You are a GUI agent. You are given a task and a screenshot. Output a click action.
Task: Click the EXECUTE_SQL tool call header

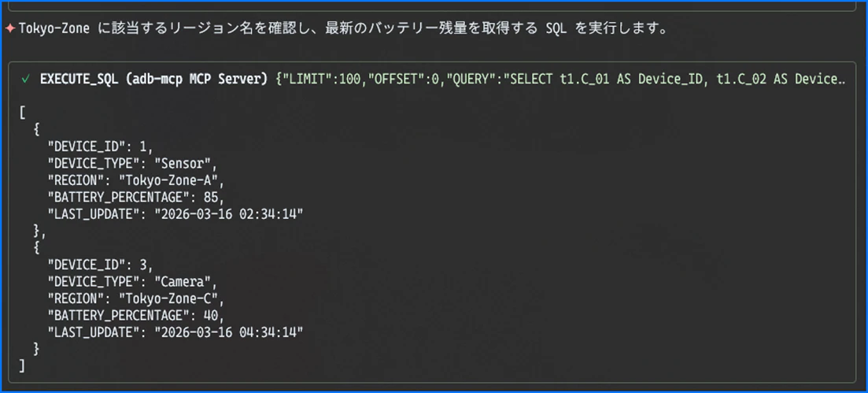coord(433,80)
